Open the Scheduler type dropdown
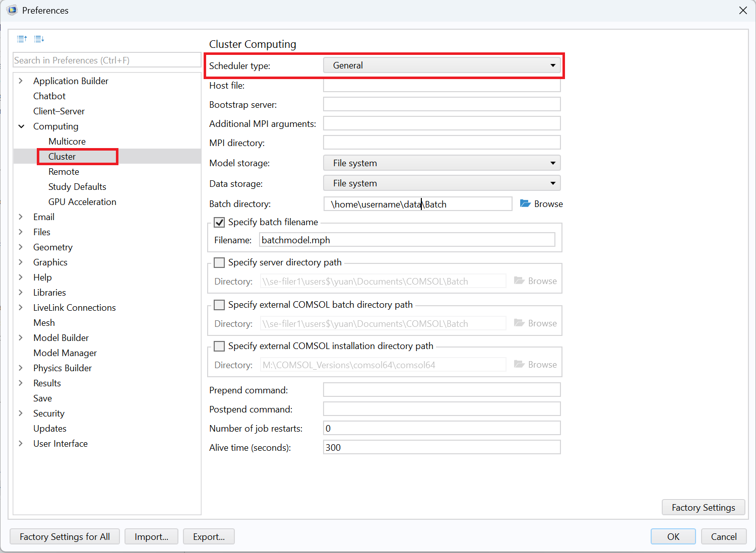Image resolution: width=756 pixels, height=553 pixels. [x=552, y=65]
